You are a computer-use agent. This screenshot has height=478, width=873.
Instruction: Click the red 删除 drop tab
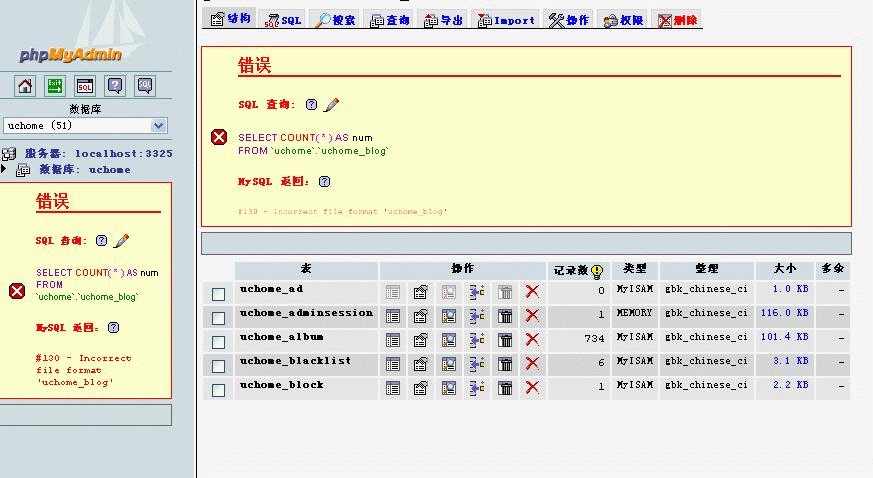[x=677, y=20]
